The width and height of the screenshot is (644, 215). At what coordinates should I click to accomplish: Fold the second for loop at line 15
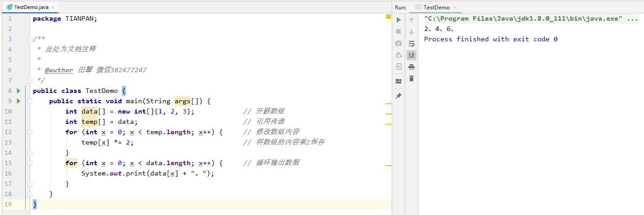[29, 163]
